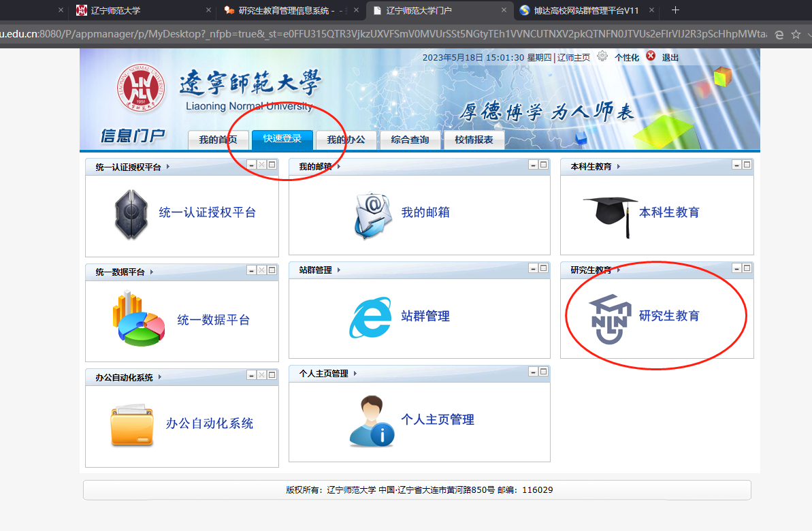Viewport: 812px width, 531px height.
Task: Close the 办公自动化系统 panel with its X button
Action: click(x=262, y=375)
